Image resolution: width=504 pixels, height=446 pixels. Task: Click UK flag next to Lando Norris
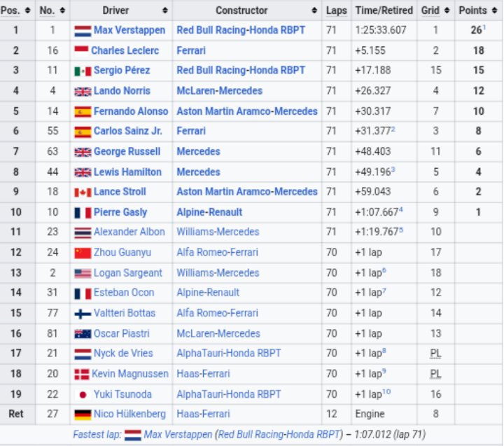[x=83, y=92]
